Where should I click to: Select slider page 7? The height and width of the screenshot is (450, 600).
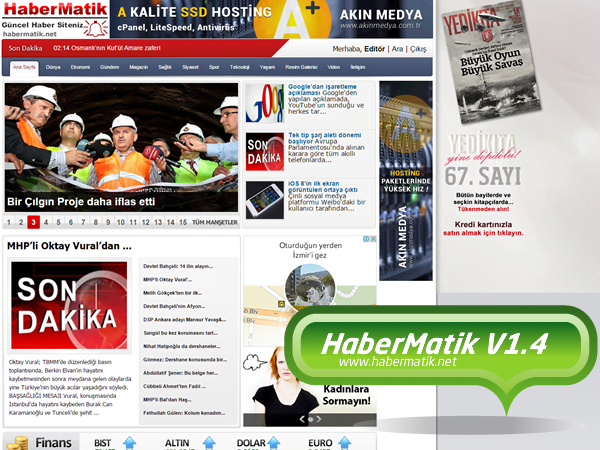pyautogui.click(x=83, y=222)
